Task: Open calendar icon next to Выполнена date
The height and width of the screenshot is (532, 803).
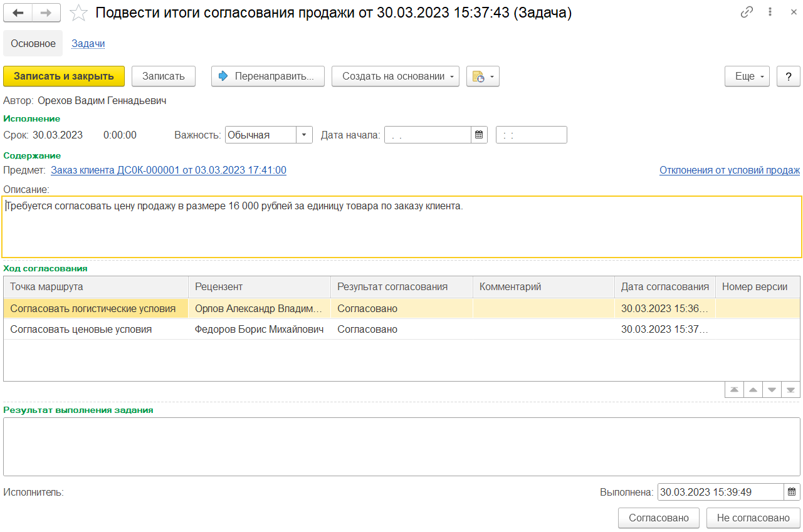Action: [792, 492]
